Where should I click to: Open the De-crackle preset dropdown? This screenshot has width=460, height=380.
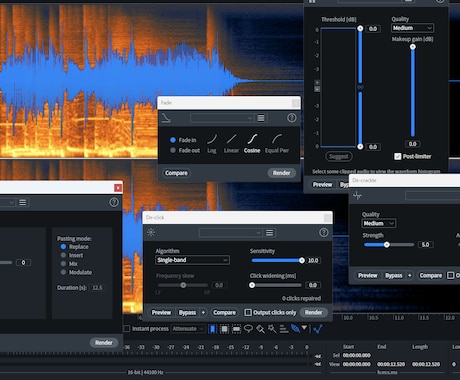pos(432,195)
